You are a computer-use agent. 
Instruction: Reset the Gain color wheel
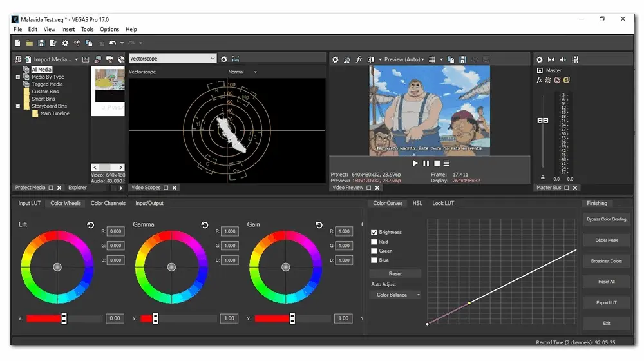coord(319,225)
